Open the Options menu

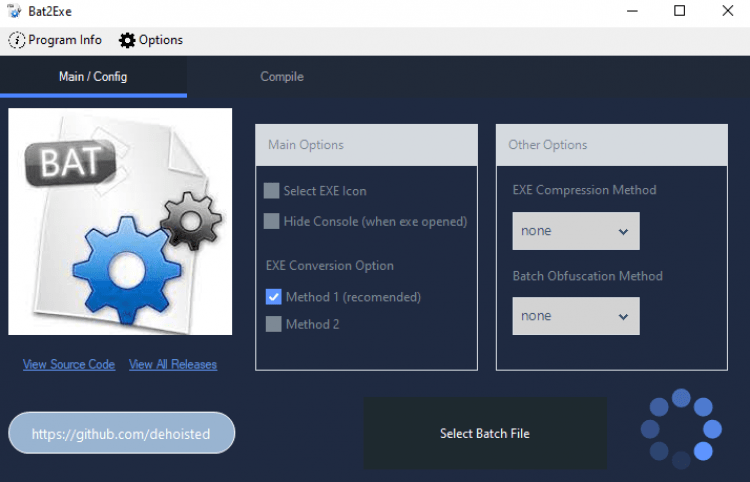151,40
